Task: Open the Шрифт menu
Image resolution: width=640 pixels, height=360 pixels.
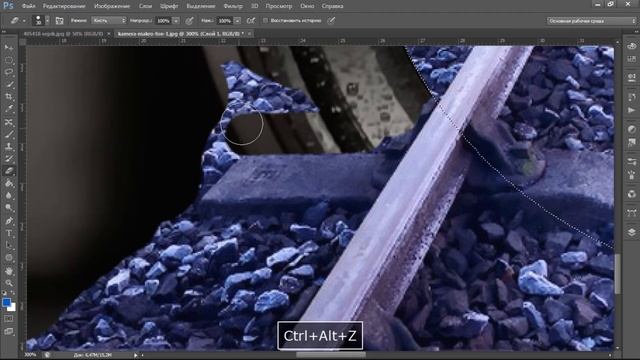Action: (x=169, y=6)
